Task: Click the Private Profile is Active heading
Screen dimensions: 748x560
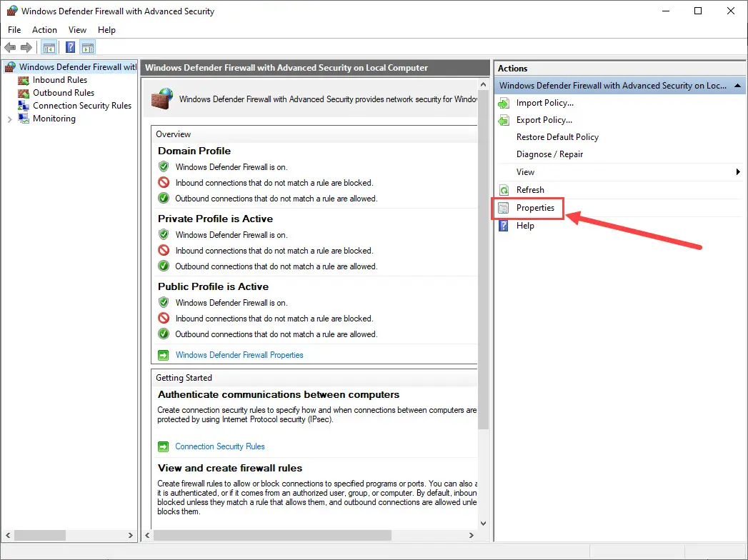Action: [216, 219]
